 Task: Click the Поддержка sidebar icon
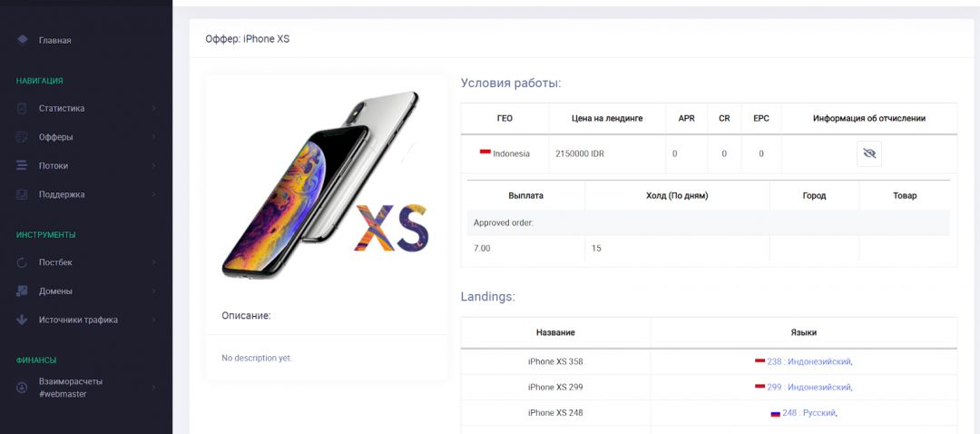pyautogui.click(x=23, y=194)
